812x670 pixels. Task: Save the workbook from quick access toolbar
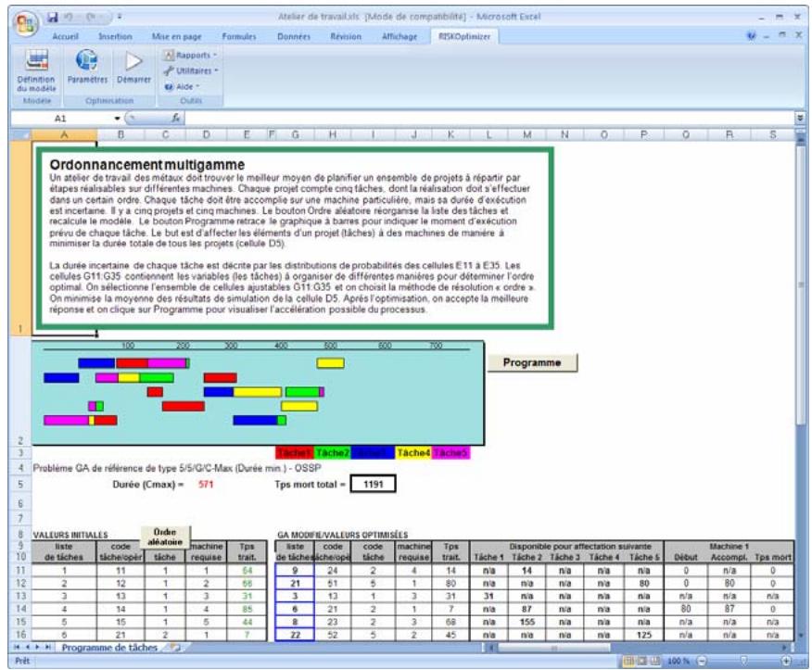[x=52, y=17]
